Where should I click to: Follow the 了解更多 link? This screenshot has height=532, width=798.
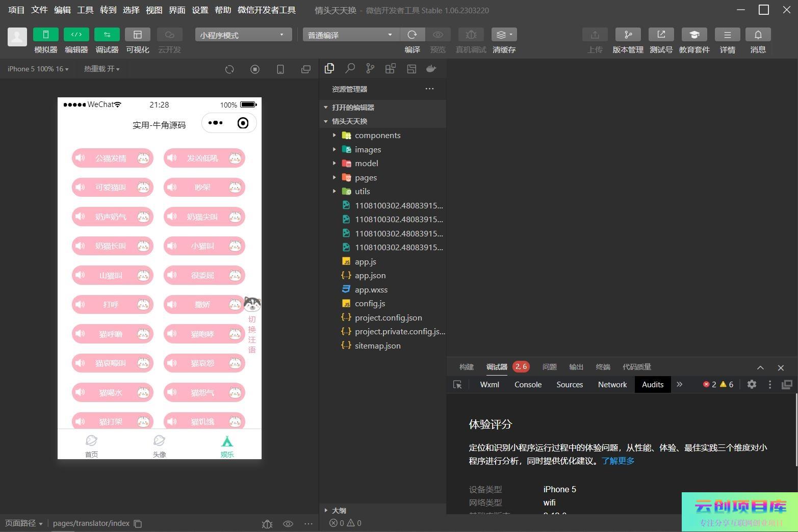point(618,461)
